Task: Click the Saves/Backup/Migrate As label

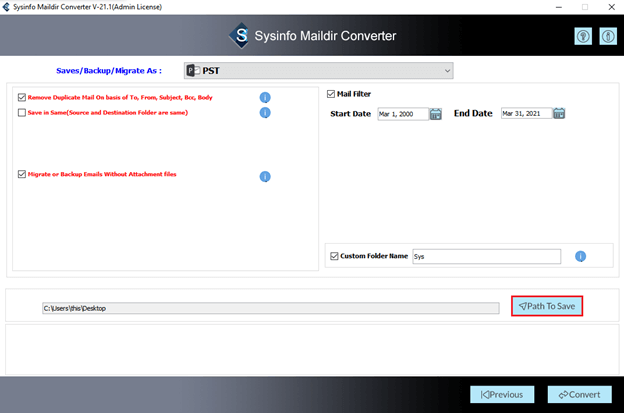Action: point(109,71)
